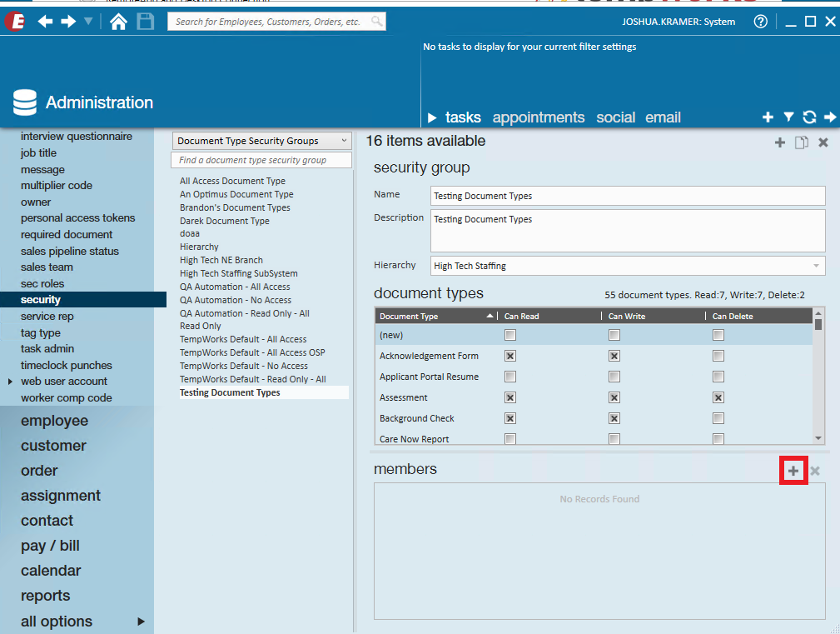
Task: Click the document types scrollbar up arrow
Action: (818, 313)
